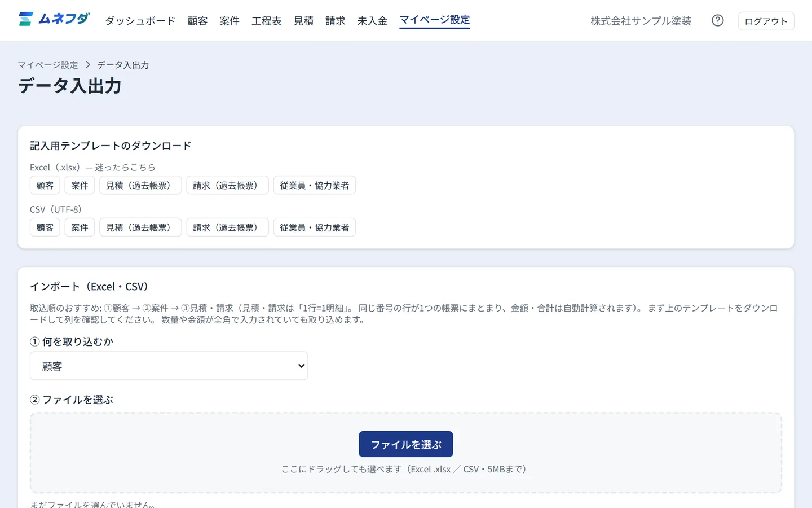Click the マイページ設定 breadcrumb link
This screenshot has width=812, height=508.
48,65
